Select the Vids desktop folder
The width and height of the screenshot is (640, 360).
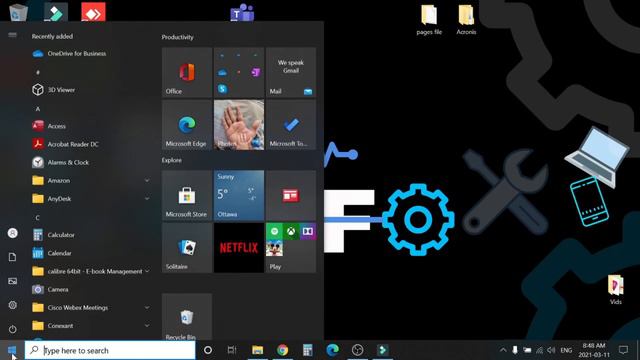coord(616,290)
